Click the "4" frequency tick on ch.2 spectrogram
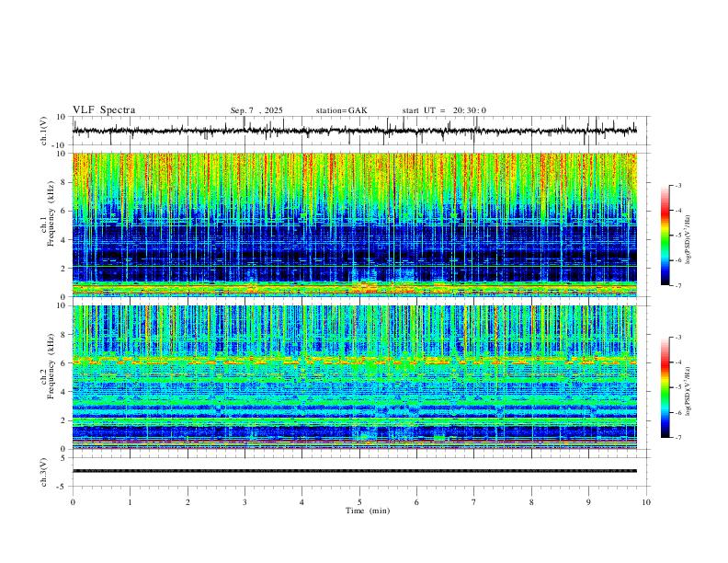The height and width of the screenshot is (563, 728). click(63, 392)
